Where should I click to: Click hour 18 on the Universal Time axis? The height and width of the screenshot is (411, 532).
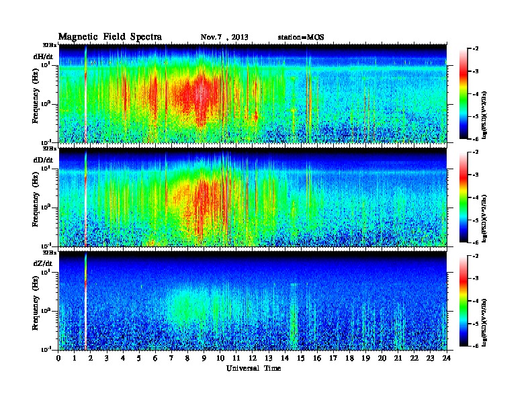(x=349, y=359)
